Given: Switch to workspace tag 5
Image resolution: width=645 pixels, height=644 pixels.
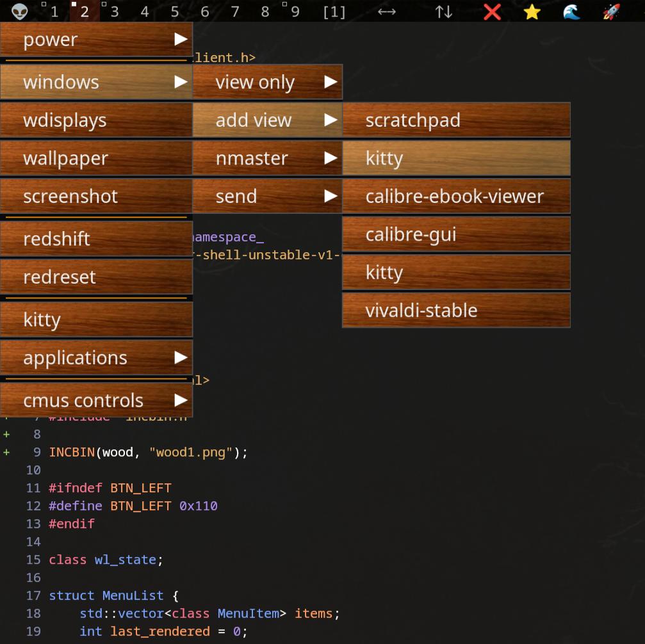Looking at the screenshot, I should point(174,12).
